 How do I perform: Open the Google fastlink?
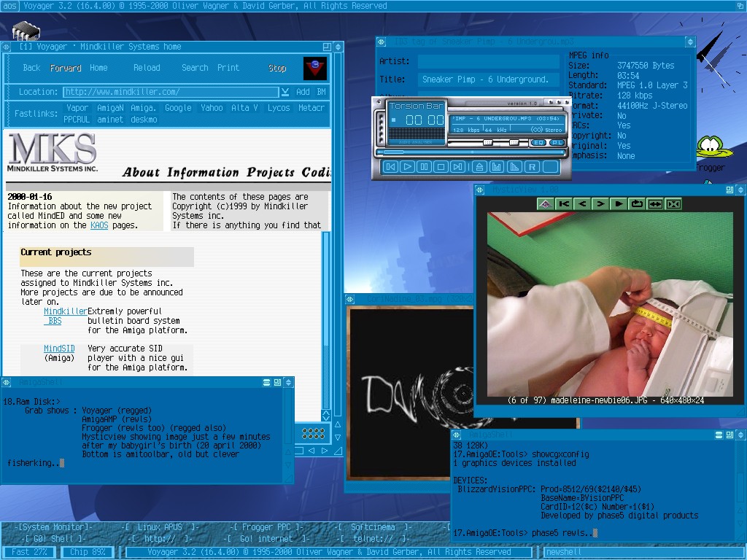[x=178, y=108]
